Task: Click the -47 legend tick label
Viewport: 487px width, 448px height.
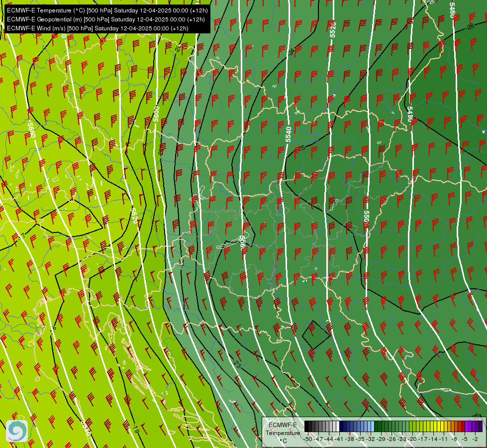Action: pos(318,439)
